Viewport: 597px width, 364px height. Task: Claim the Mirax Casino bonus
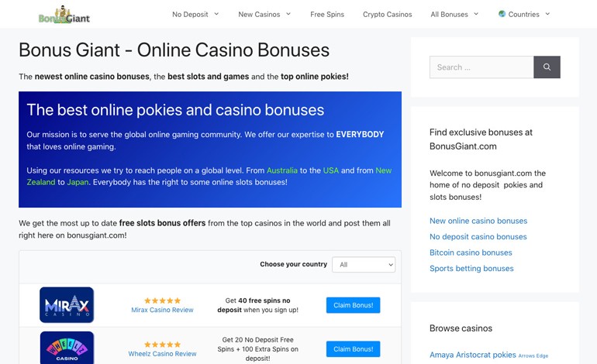353,305
